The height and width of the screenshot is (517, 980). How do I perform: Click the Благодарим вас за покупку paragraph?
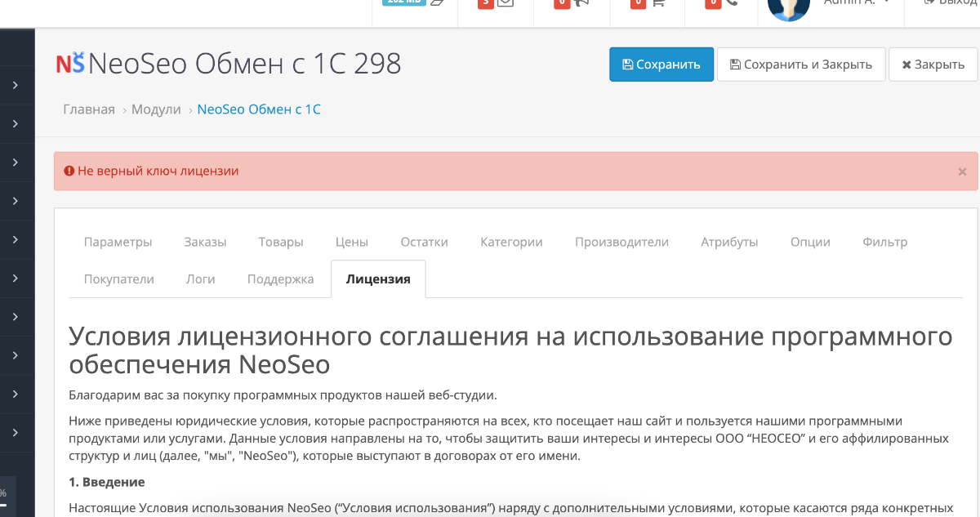pyautogui.click(x=283, y=395)
